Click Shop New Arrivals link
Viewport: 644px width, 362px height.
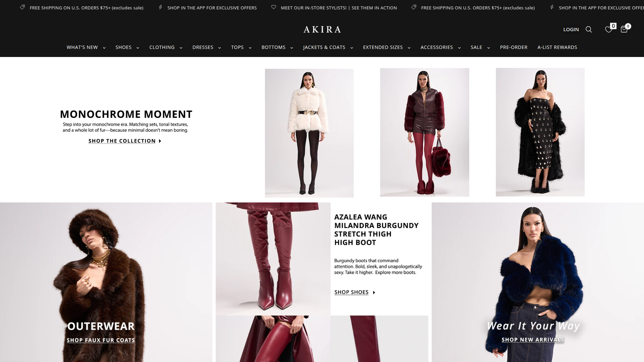click(x=533, y=340)
